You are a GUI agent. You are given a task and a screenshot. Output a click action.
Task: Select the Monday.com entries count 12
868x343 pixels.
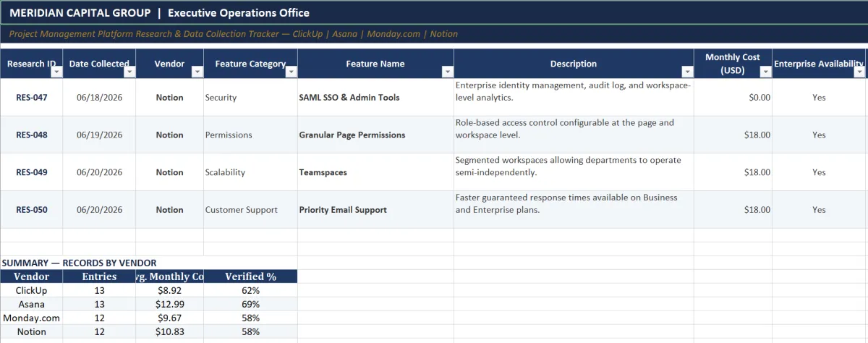click(x=99, y=318)
